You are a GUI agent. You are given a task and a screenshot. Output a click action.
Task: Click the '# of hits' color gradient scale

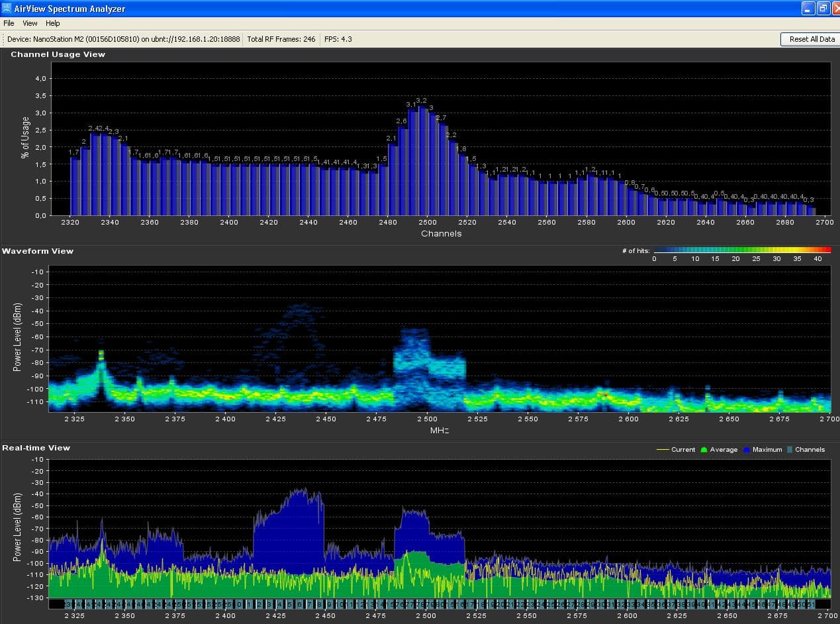tap(741, 251)
